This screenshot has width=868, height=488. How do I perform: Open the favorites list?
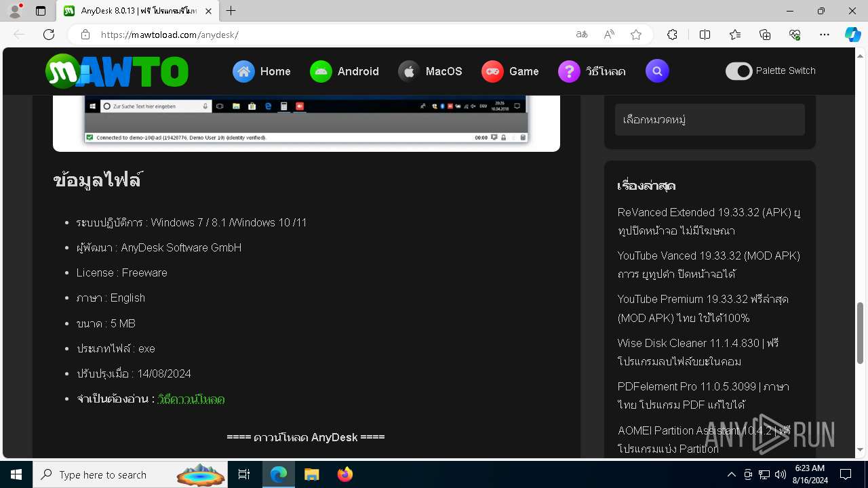pos(735,35)
